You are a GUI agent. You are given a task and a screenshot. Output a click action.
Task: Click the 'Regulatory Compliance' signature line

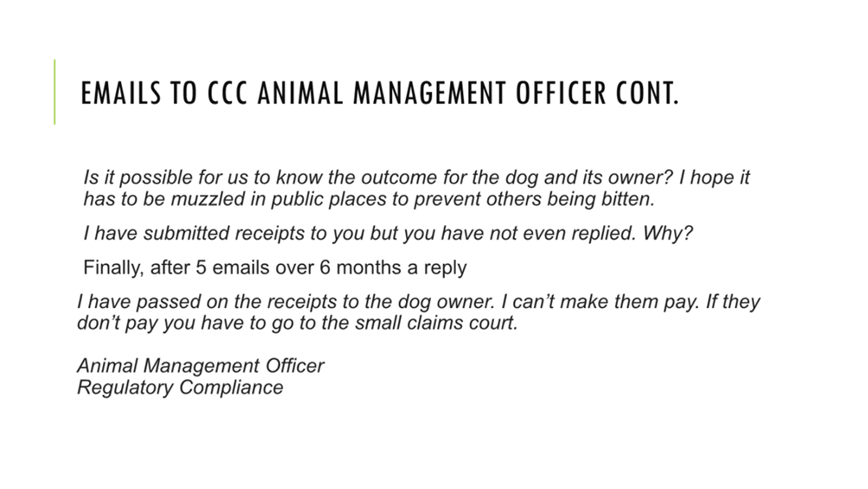click(180, 387)
